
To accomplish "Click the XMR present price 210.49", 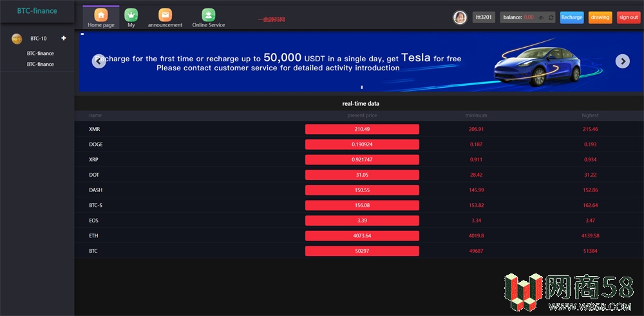I will 362,129.
